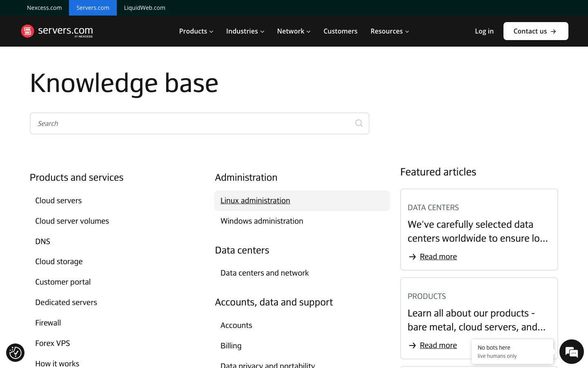Switch to the Nexcess.com tab
Viewport: 588px width, 368px height.
(44, 8)
